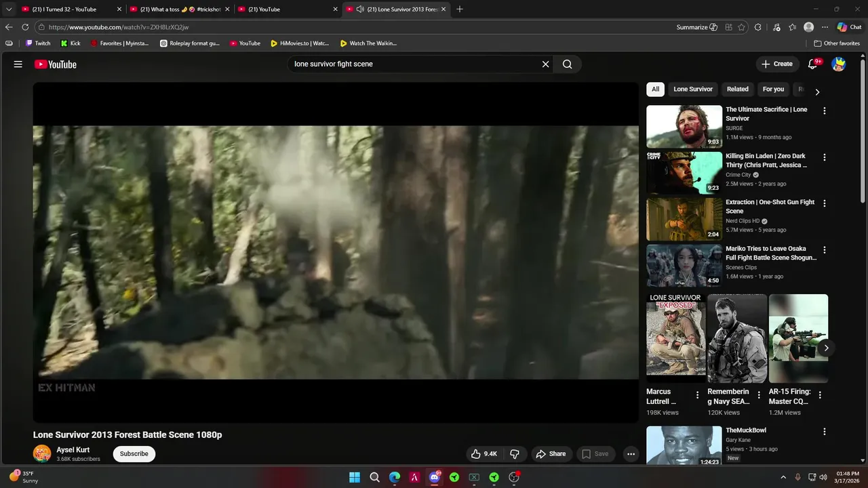The height and width of the screenshot is (488, 868).
Task: Open Discord from taskbar
Action: click(x=435, y=477)
